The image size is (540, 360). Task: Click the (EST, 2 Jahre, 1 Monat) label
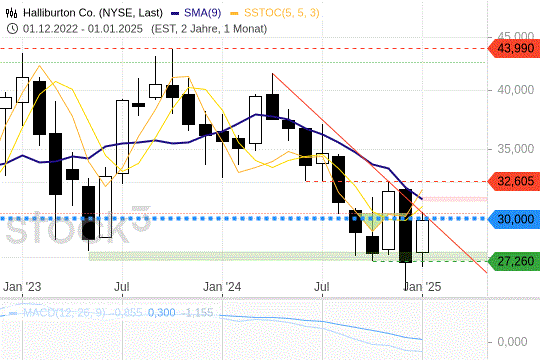pos(209,29)
